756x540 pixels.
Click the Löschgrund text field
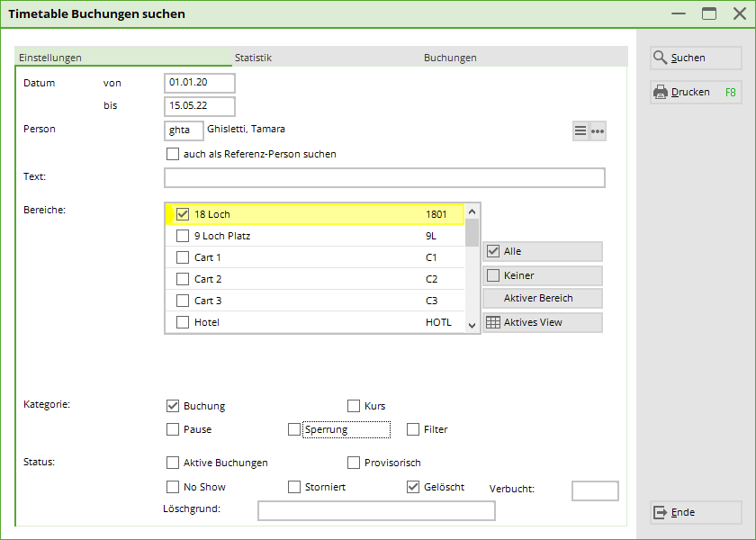coord(376,511)
